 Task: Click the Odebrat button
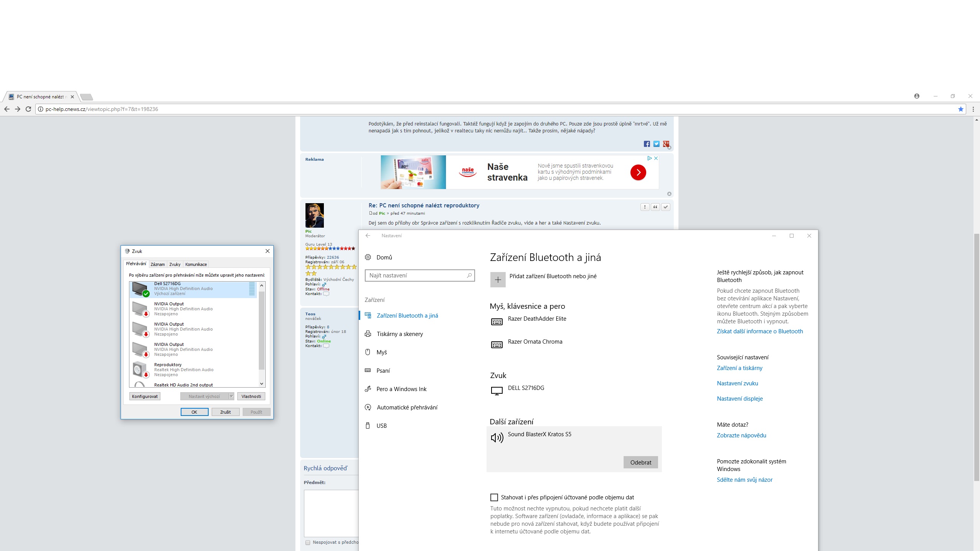[640, 462]
